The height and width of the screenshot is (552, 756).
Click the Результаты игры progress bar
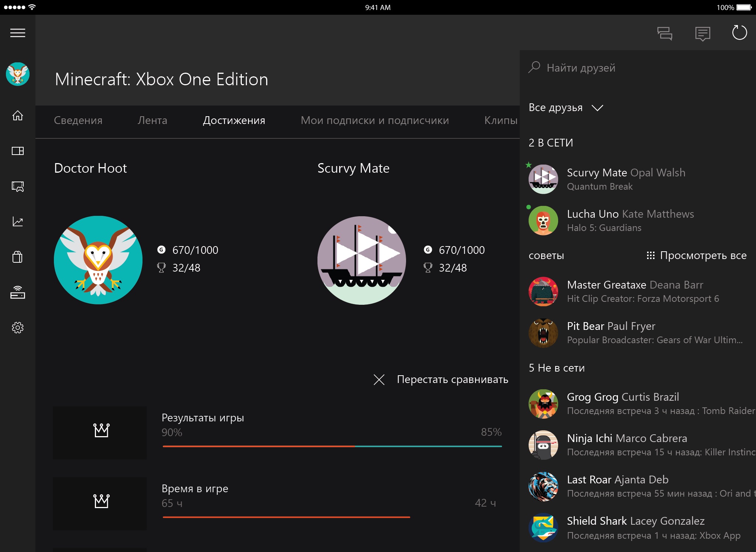332,446
